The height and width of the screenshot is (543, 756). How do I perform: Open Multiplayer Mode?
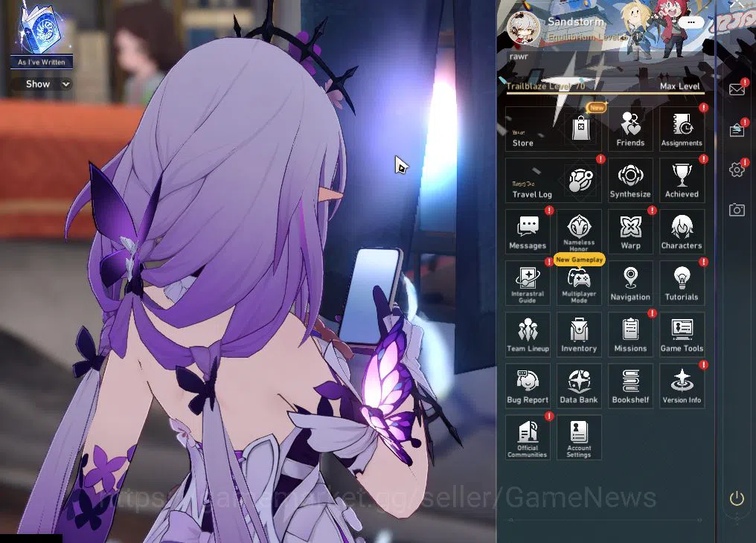(x=579, y=283)
